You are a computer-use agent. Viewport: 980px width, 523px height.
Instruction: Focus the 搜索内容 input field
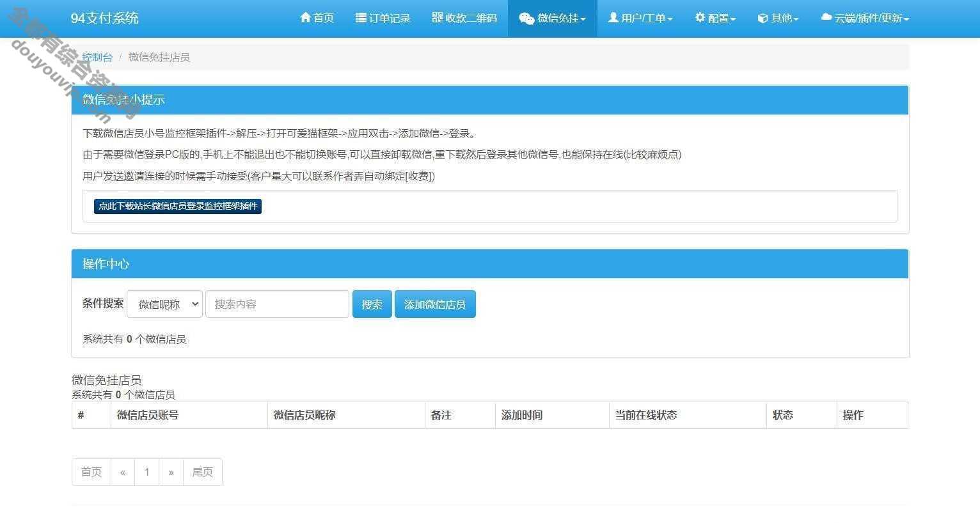click(x=277, y=304)
